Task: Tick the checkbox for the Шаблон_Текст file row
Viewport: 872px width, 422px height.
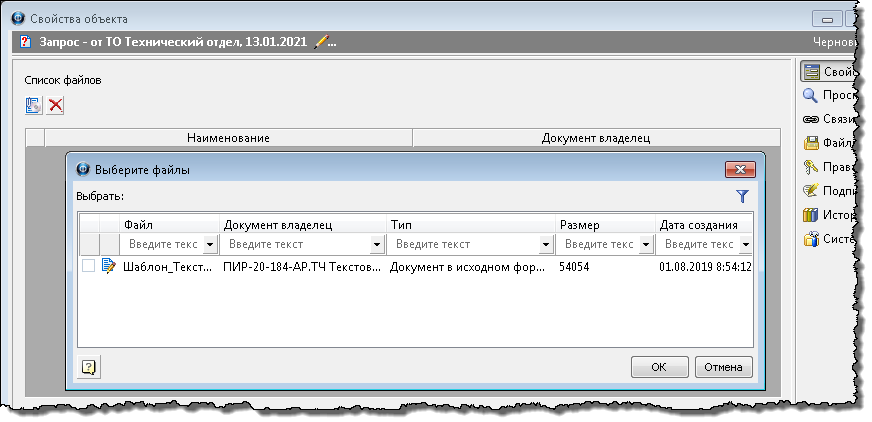Action: point(89,267)
